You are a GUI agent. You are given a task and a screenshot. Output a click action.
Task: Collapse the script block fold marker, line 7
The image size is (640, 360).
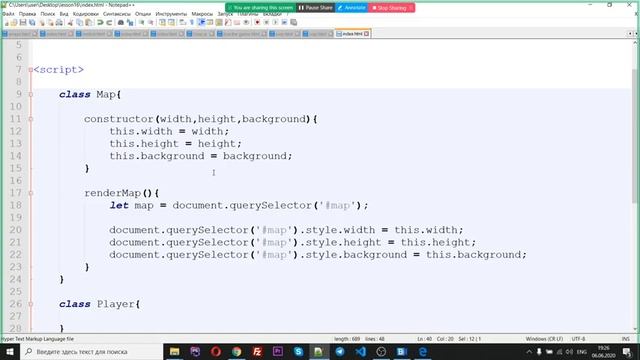click(31, 70)
